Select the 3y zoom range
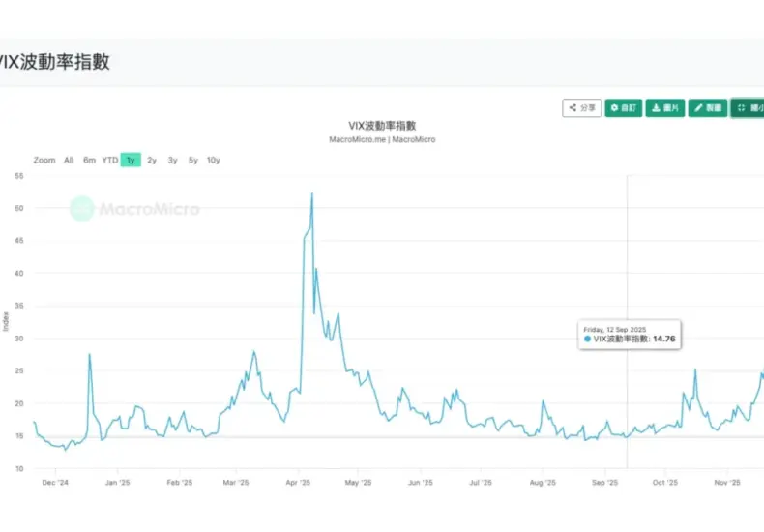764x532 pixels. pos(172,160)
